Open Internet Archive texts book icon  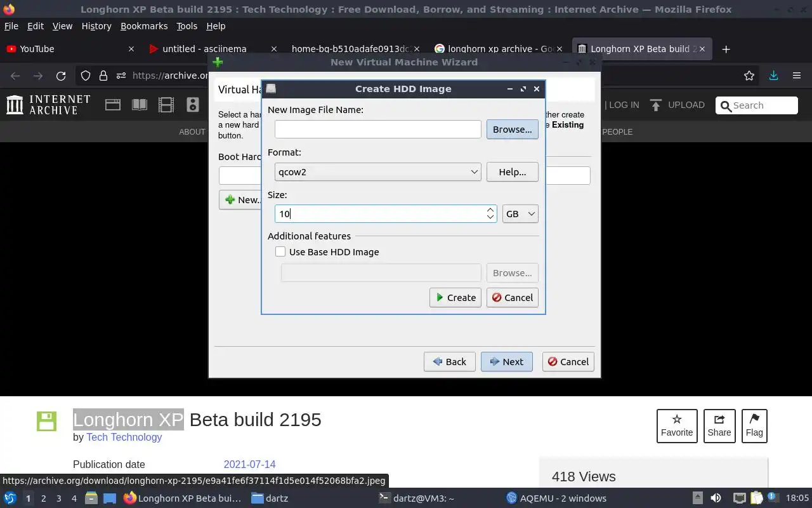(x=140, y=105)
